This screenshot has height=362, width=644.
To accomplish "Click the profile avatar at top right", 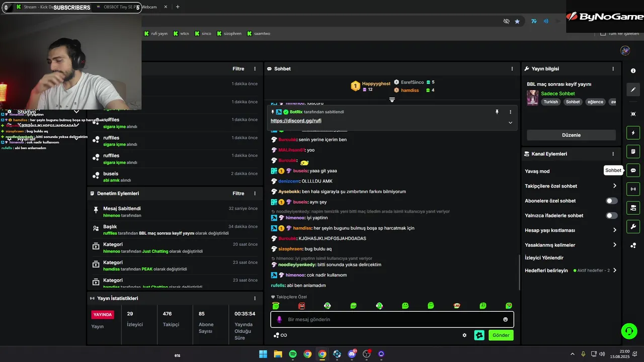I will (625, 50).
